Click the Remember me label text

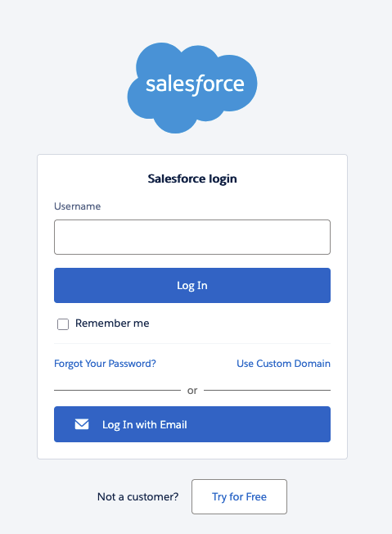[x=112, y=324]
